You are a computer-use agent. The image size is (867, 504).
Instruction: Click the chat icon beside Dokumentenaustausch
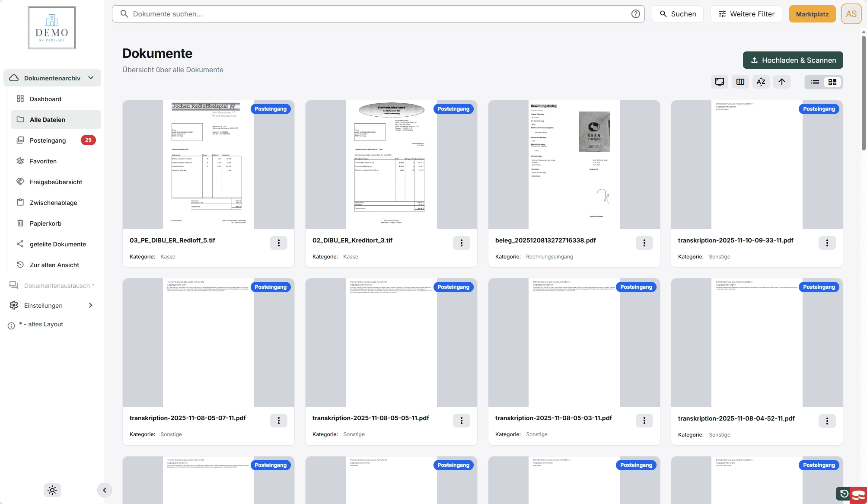point(14,285)
